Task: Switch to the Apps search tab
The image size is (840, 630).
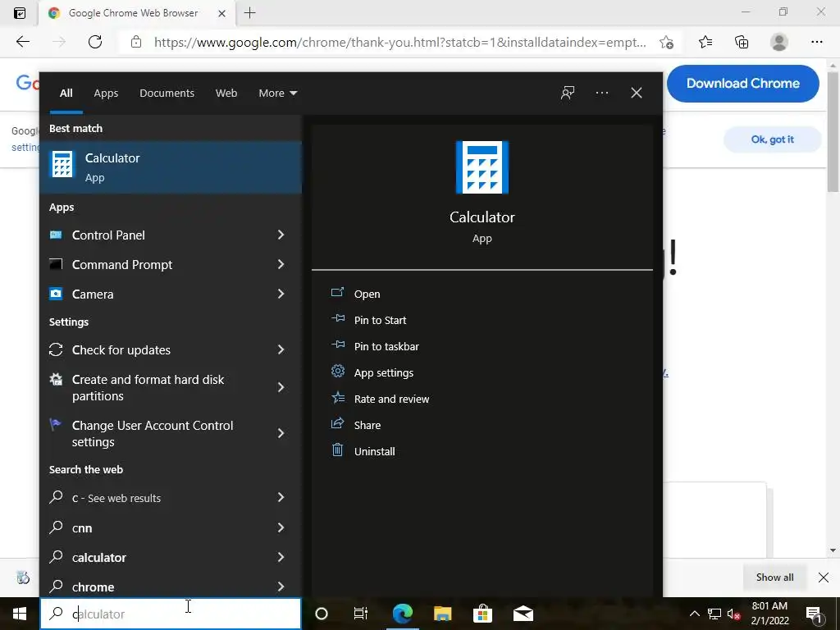Action: 106,94
